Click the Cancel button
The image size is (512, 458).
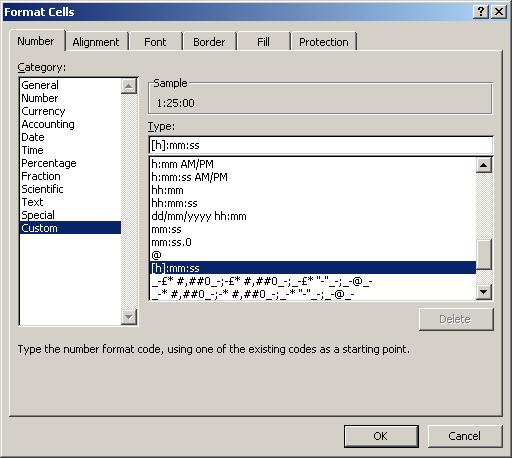click(464, 436)
